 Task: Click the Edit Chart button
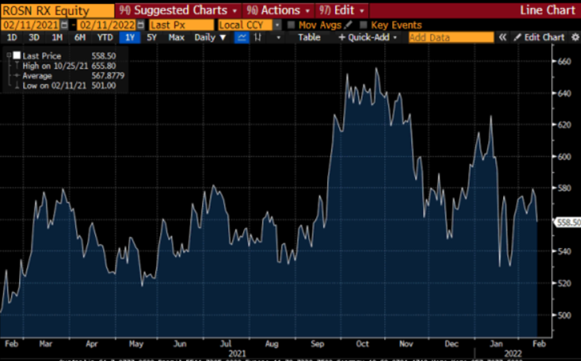click(540, 37)
